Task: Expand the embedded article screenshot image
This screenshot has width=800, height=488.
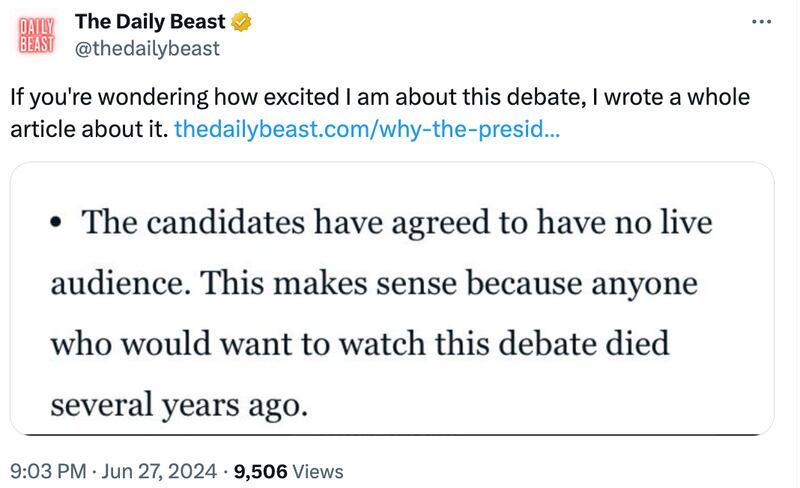Action: pos(392,299)
